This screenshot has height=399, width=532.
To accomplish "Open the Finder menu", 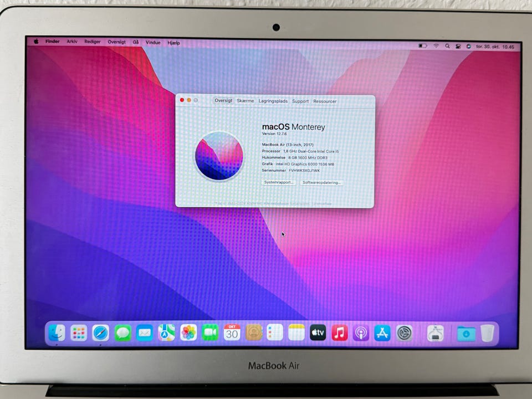I will [x=53, y=42].
